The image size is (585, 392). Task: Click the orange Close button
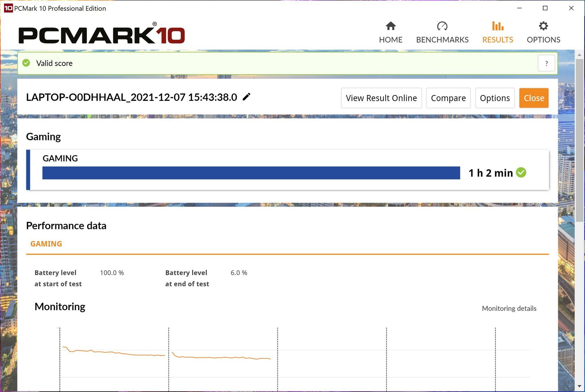pyautogui.click(x=534, y=98)
